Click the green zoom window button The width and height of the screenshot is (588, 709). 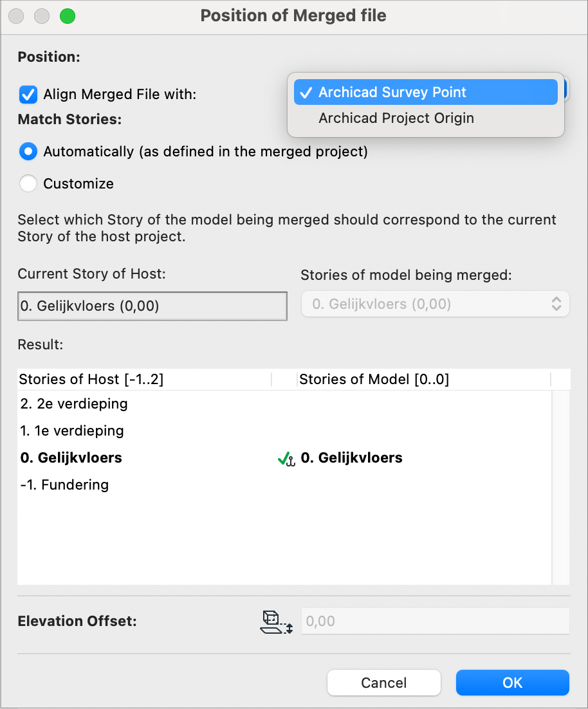tap(68, 16)
